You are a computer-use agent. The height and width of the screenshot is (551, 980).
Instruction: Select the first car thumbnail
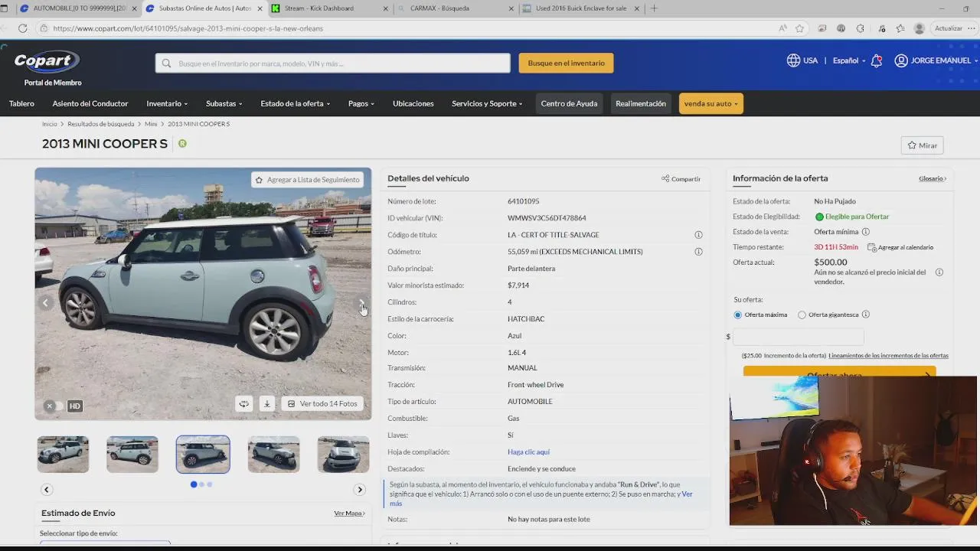coord(63,455)
